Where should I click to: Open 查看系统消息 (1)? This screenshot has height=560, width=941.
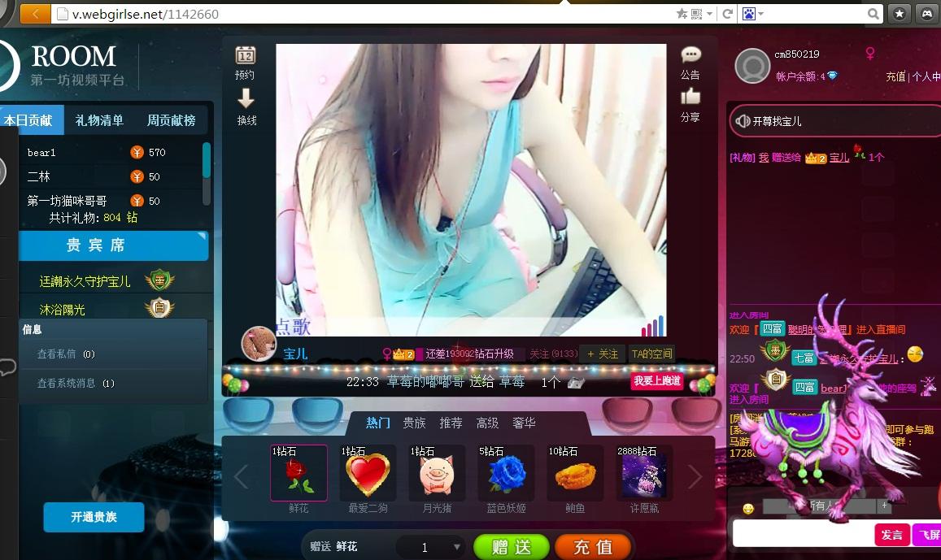pyautogui.click(x=76, y=383)
